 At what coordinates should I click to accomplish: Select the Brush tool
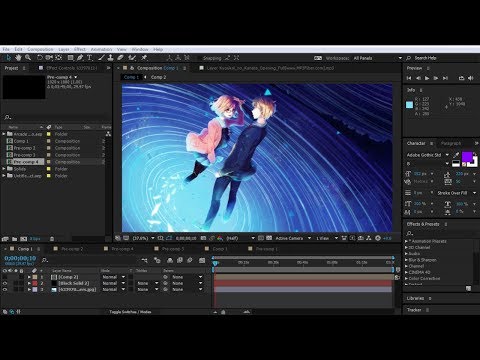[101, 58]
